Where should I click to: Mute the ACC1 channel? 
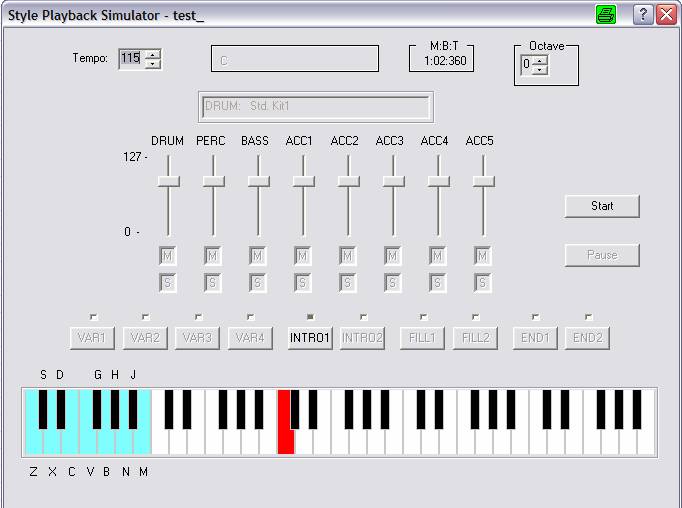(x=303, y=256)
